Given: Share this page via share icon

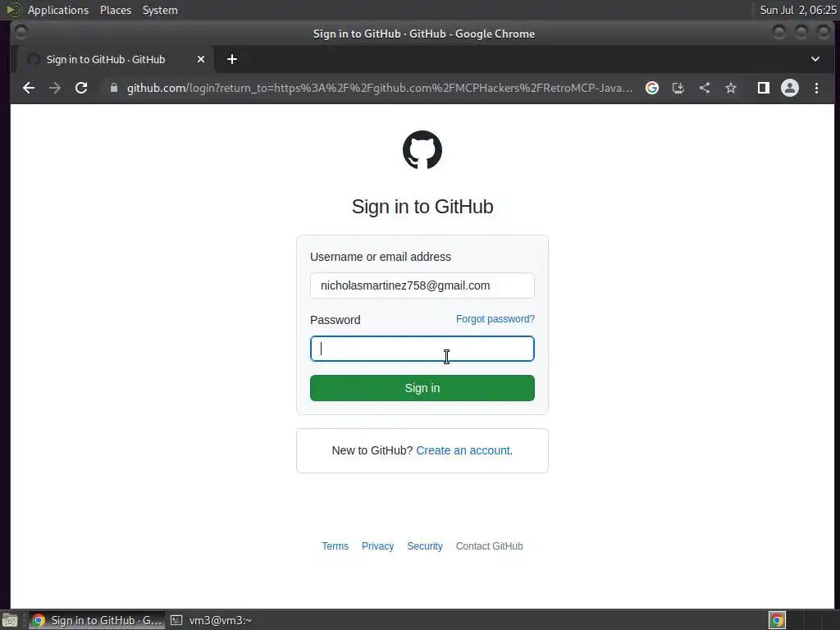Looking at the screenshot, I should (x=705, y=88).
